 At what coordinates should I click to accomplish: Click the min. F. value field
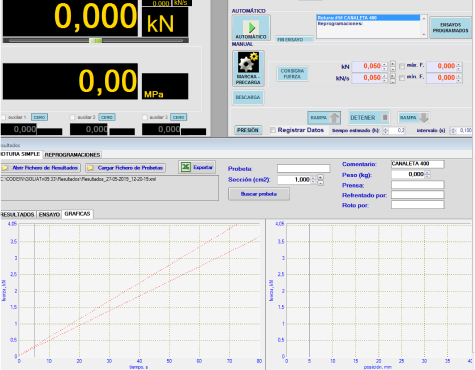pos(441,78)
